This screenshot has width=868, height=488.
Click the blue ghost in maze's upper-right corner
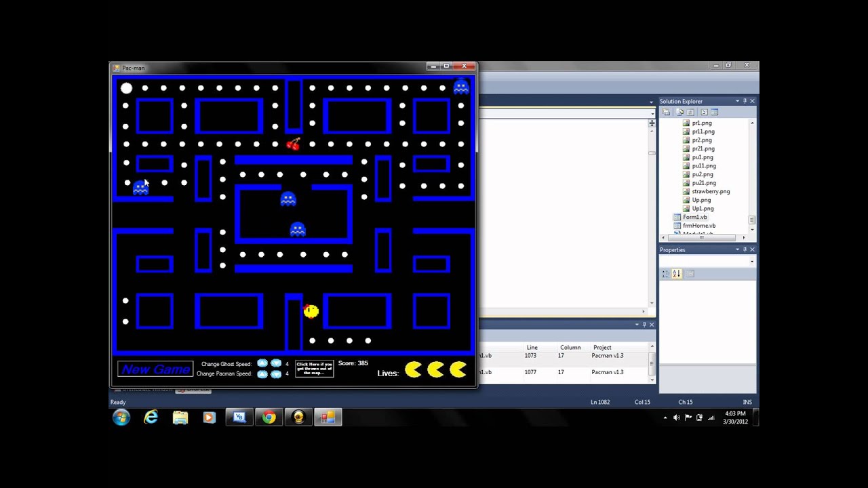[x=461, y=87]
